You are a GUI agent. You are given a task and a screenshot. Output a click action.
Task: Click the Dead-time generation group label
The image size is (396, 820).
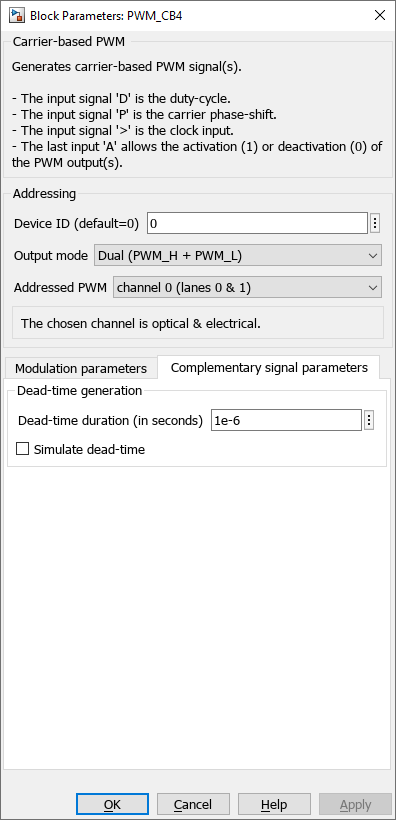[80, 391]
